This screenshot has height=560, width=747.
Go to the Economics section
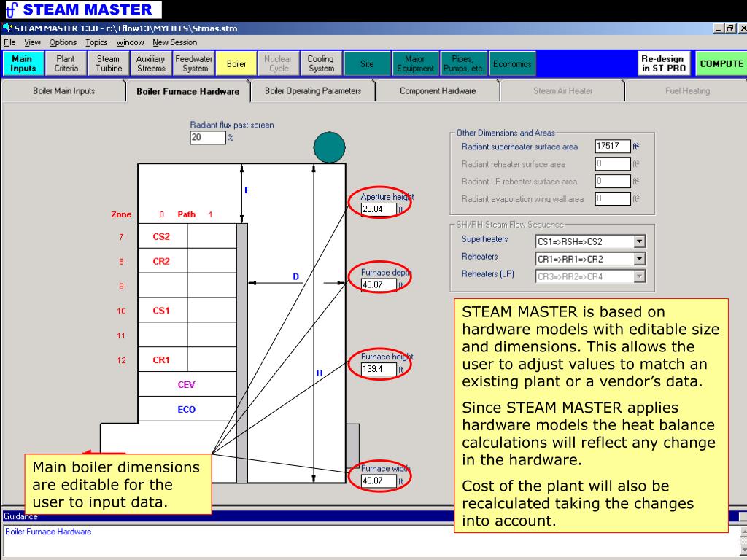512,63
